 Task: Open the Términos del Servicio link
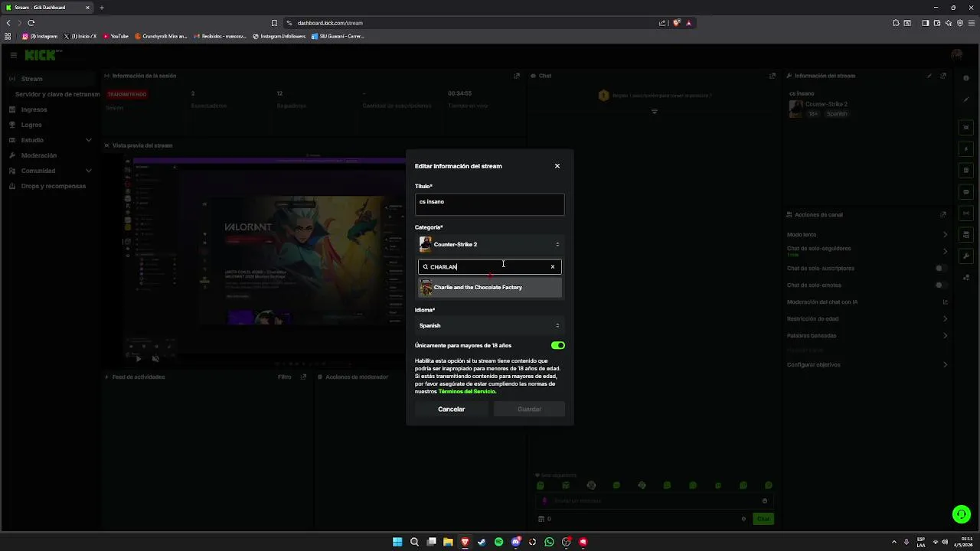[467, 392]
